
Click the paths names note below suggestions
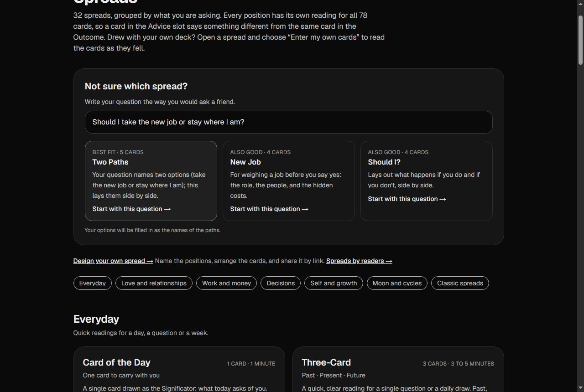pyautogui.click(x=152, y=230)
